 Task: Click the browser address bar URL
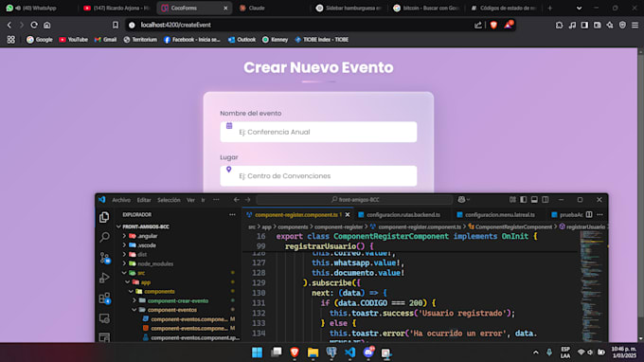(176, 25)
